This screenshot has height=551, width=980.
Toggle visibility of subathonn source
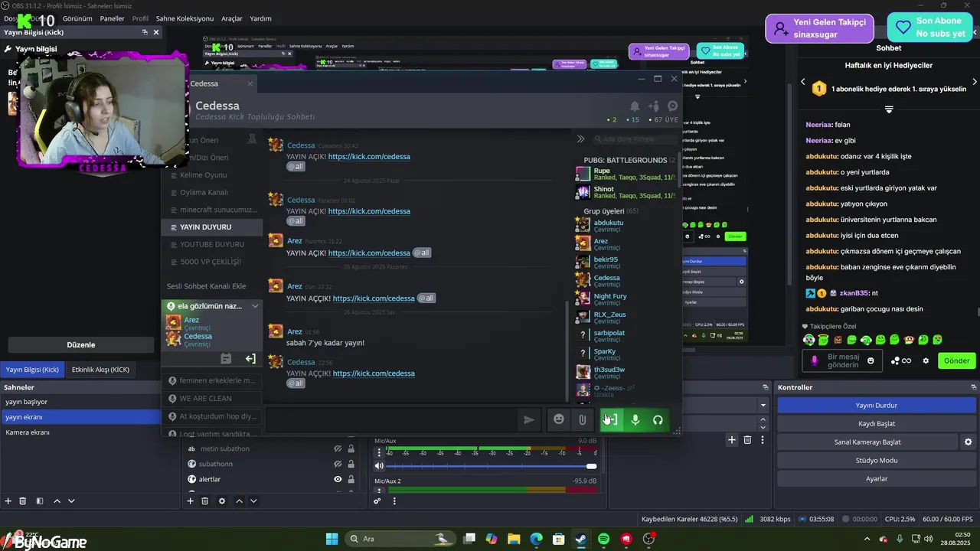[x=338, y=464]
